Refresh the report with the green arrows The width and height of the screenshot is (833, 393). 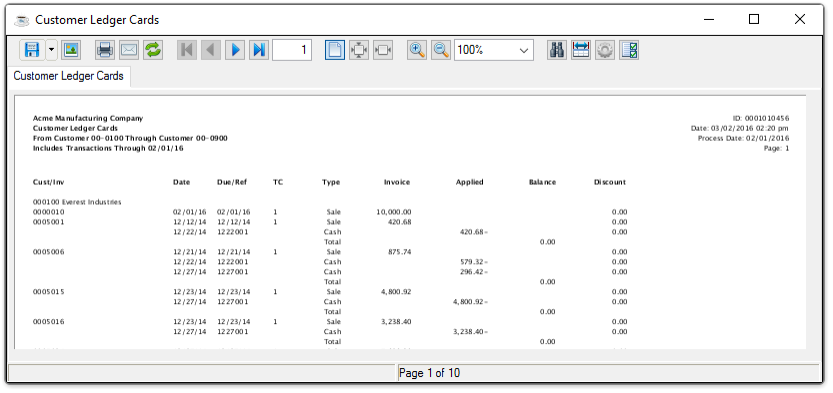pyautogui.click(x=152, y=50)
